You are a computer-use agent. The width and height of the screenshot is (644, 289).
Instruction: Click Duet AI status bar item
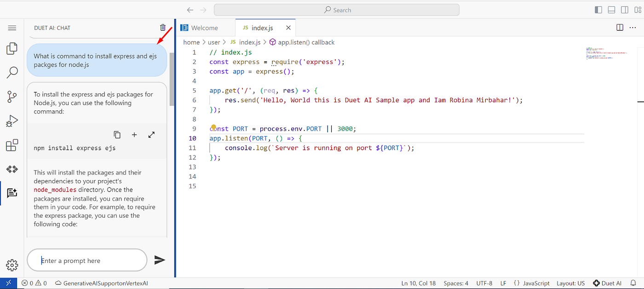[x=607, y=283]
